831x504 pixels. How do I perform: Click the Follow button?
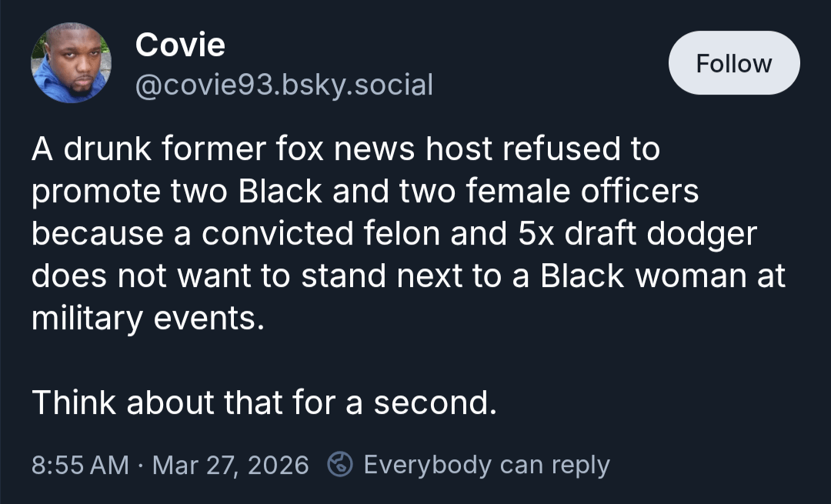(x=733, y=63)
